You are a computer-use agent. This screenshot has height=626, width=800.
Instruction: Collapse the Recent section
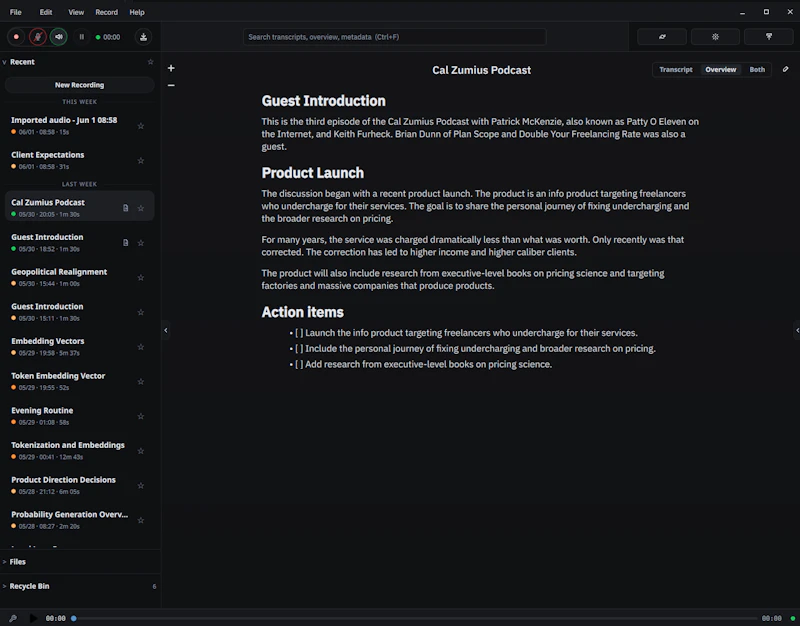coord(4,62)
